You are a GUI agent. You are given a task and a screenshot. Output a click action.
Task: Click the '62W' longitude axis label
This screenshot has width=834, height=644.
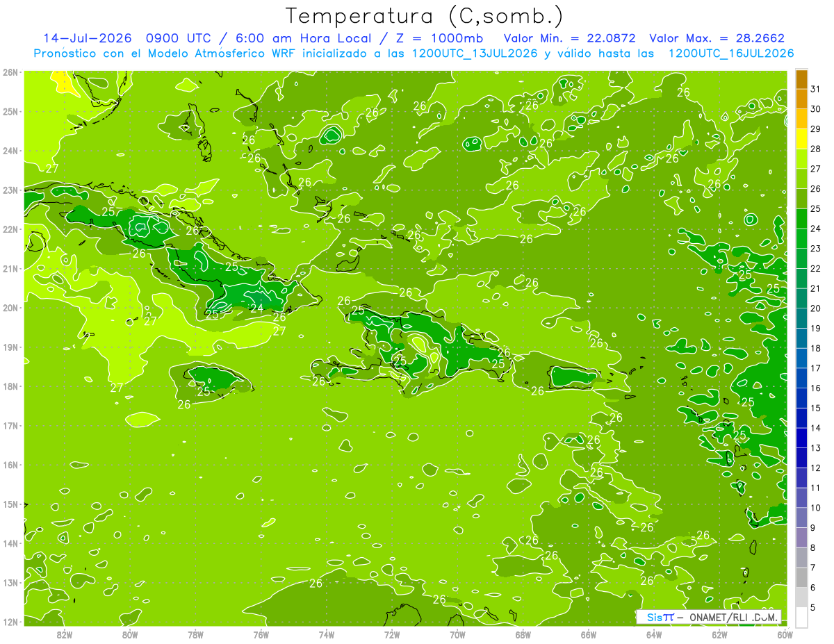pos(719,634)
